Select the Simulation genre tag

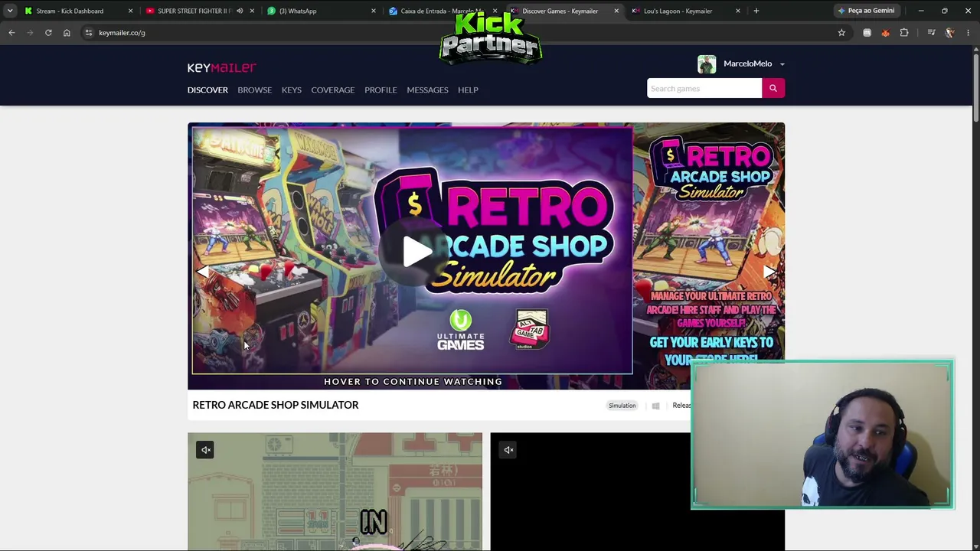(x=622, y=406)
